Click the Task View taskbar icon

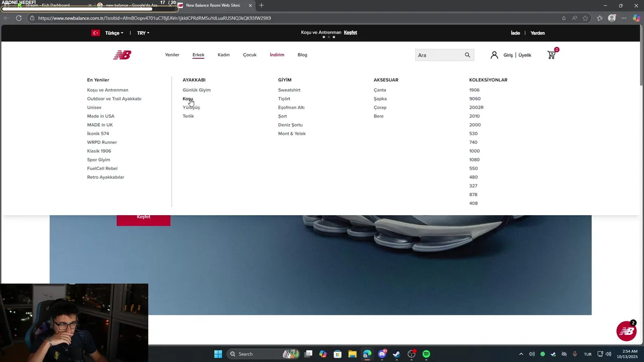click(x=308, y=354)
